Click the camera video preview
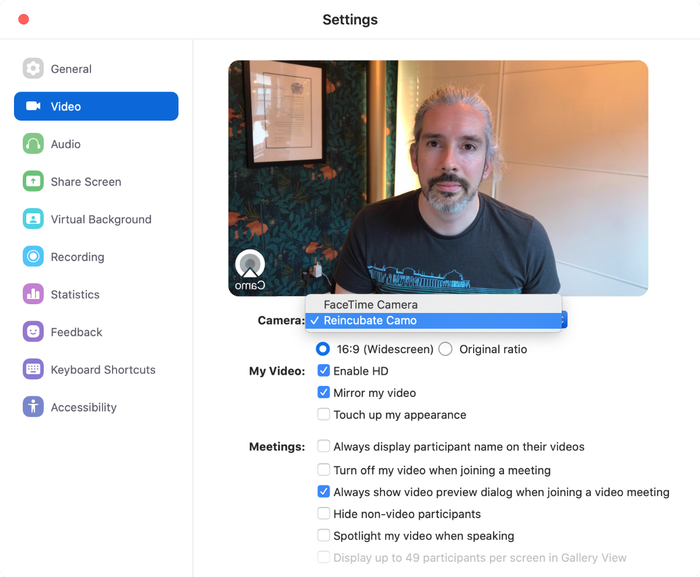 [x=438, y=178]
